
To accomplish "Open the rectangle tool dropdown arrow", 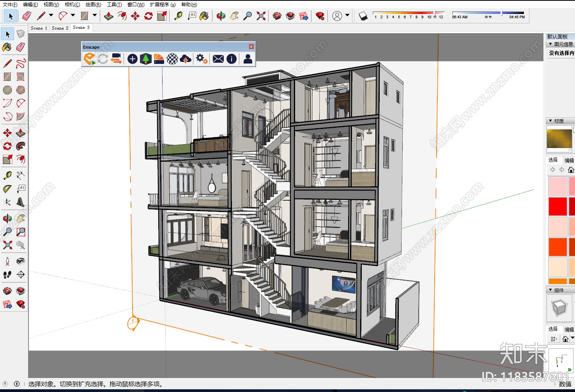I will [x=95, y=15].
